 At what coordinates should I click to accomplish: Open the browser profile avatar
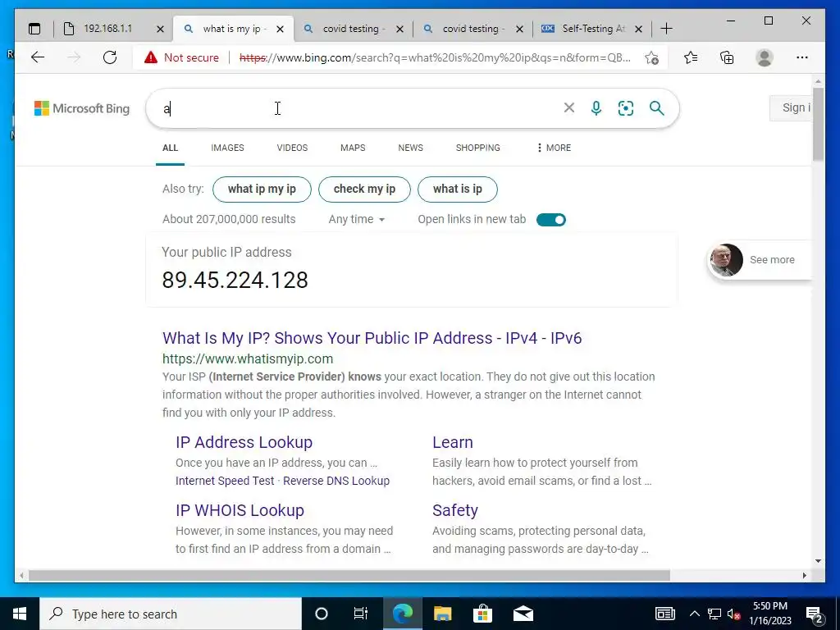coord(765,57)
